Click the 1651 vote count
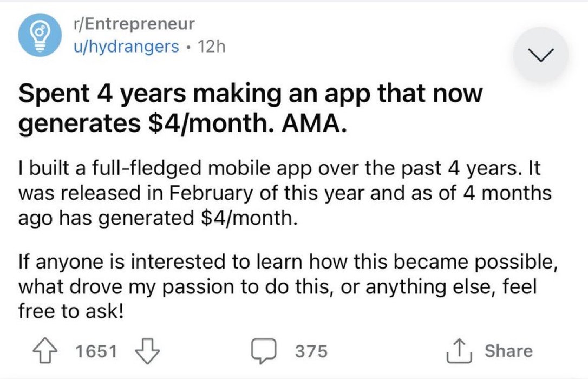The image size is (588, 379). pos(96,351)
